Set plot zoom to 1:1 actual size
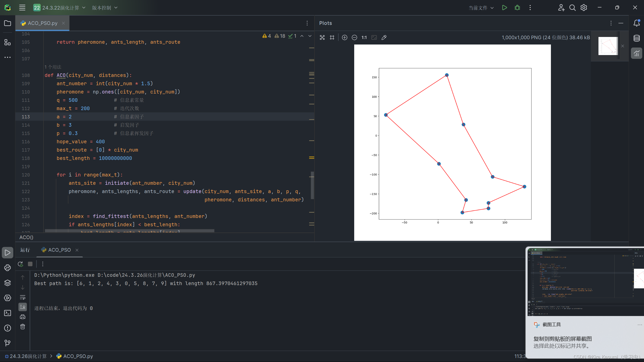This screenshot has width=644, height=362. (364, 37)
